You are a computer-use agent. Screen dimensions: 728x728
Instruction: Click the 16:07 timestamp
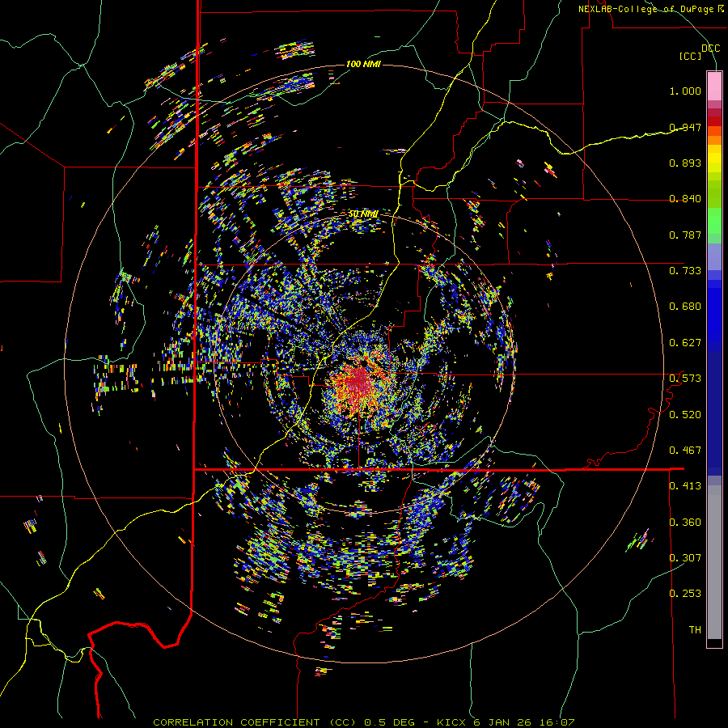pos(556,722)
